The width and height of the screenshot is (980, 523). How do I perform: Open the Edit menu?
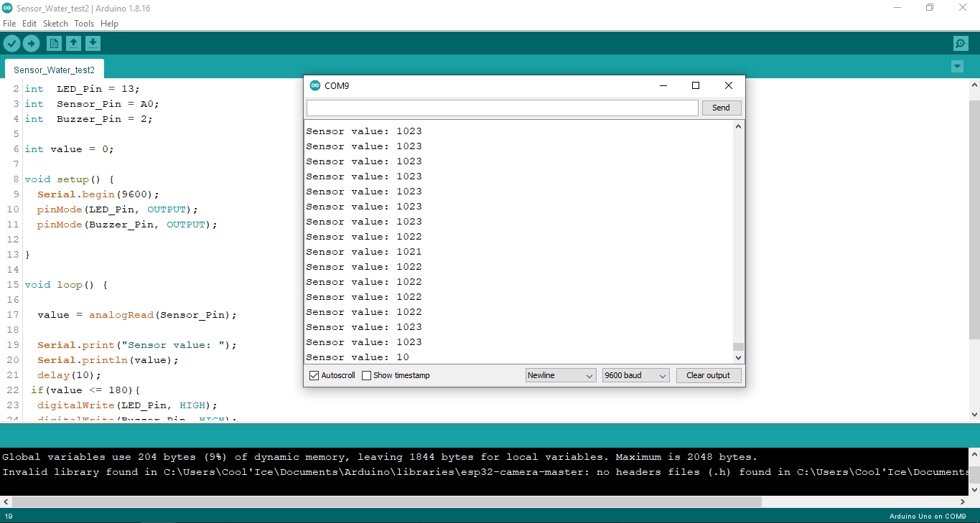29,24
